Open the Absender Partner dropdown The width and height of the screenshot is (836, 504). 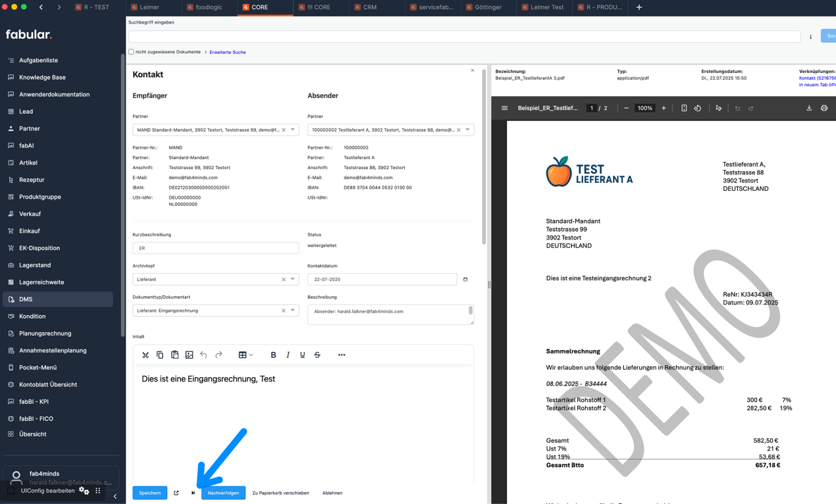pyautogui.click(x=469, y=130)
